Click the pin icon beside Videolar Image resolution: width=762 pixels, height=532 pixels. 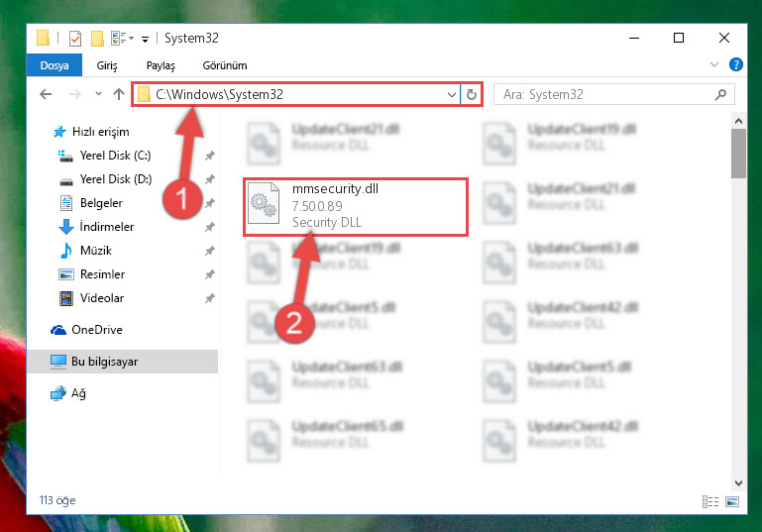pos(209,298)
